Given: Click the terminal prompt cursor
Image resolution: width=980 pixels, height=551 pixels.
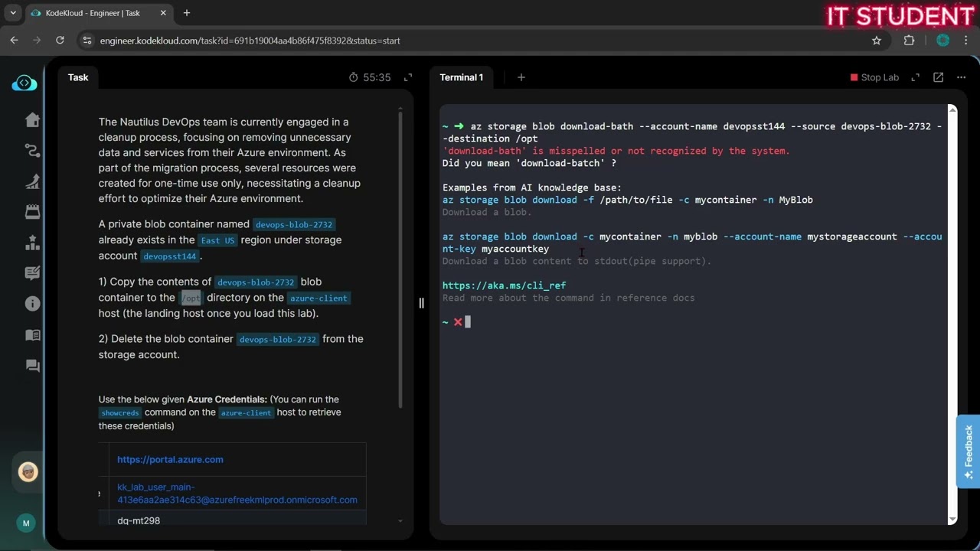Looking at the screenshot, I should coord(468,322).
